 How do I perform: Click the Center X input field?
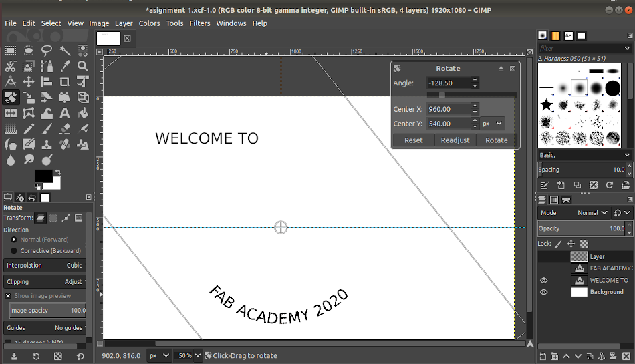pyautogui.click(x=449, y=109)
